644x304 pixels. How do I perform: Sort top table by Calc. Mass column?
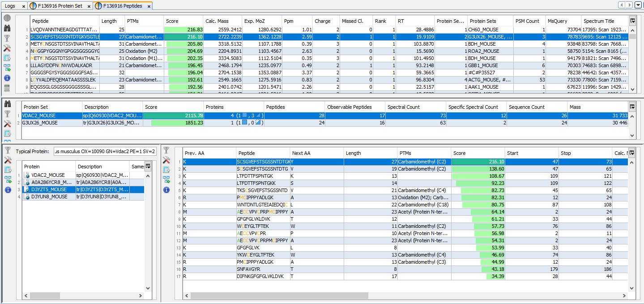[223, 21]
